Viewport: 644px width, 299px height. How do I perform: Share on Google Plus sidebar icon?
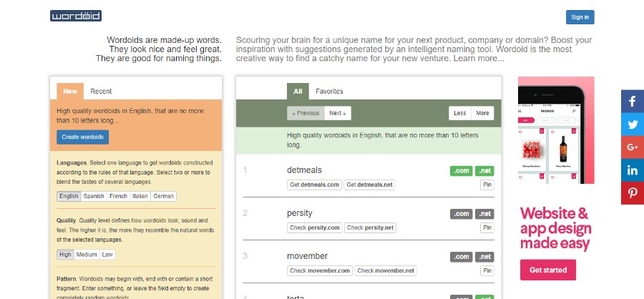[x=632, y=147]
